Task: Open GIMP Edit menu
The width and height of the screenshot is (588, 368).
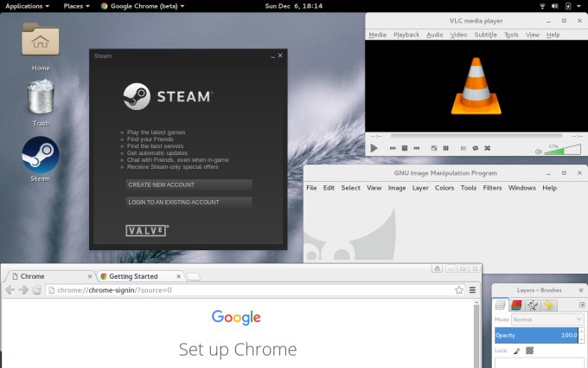Action: click(329, 188)
